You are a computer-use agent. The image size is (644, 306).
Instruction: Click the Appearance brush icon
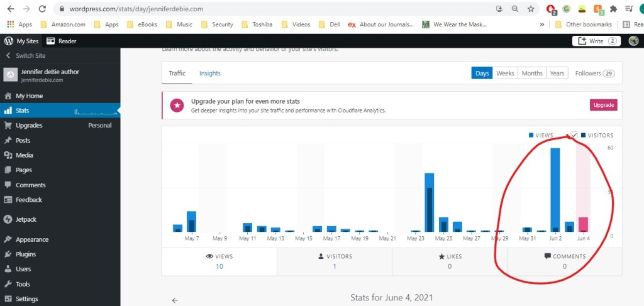[x=8, y=239]
